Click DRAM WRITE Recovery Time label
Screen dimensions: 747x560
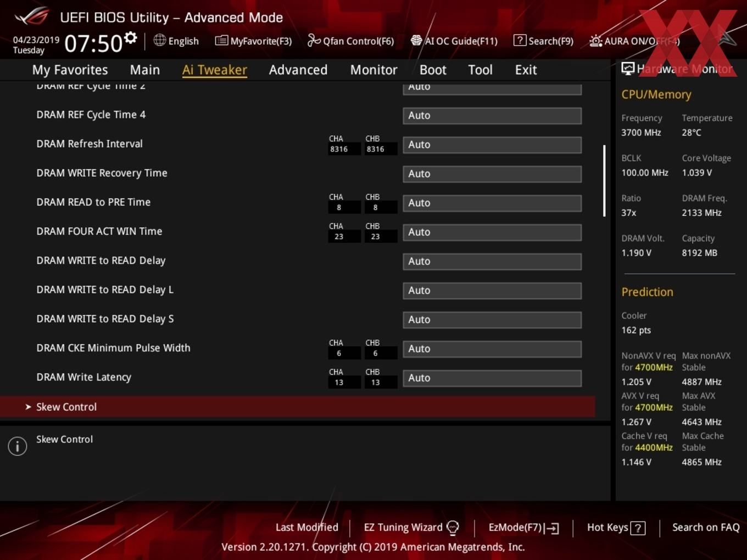tap(102, 173)
